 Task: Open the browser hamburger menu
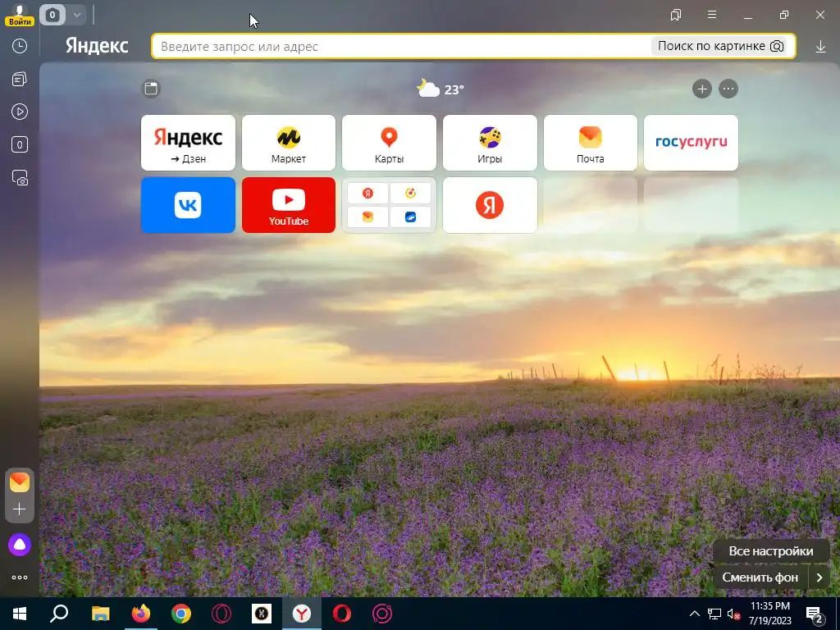(x=712, y=15)
